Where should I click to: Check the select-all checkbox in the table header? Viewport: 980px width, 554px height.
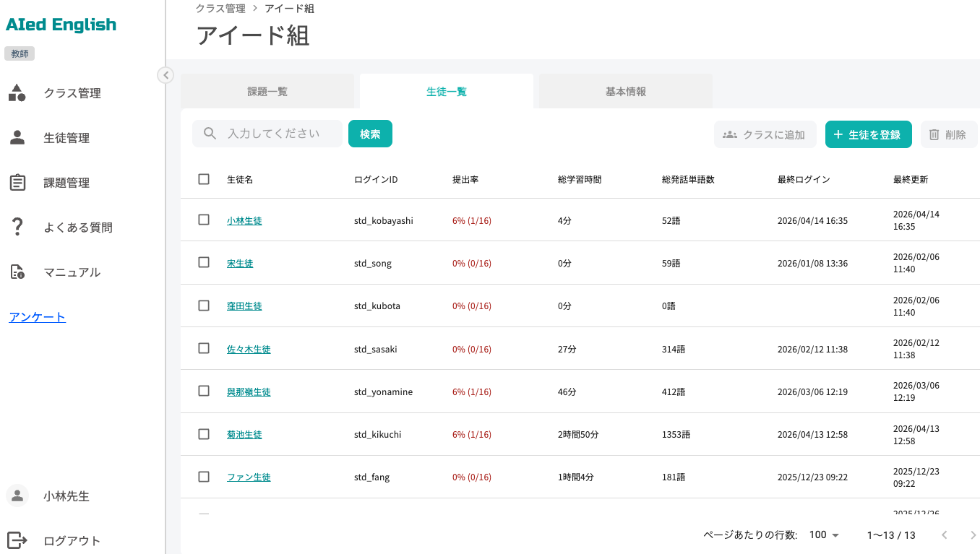[x=204, y=179]
